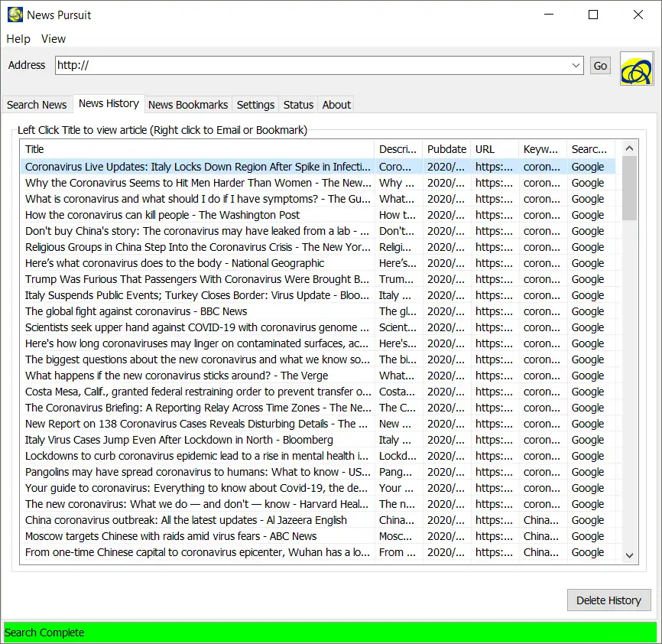The width and height of the screenshot is (662, 644).
Task: Open 'Scientists seek upper hand against COVID-19' article
Action: point(196,327)
